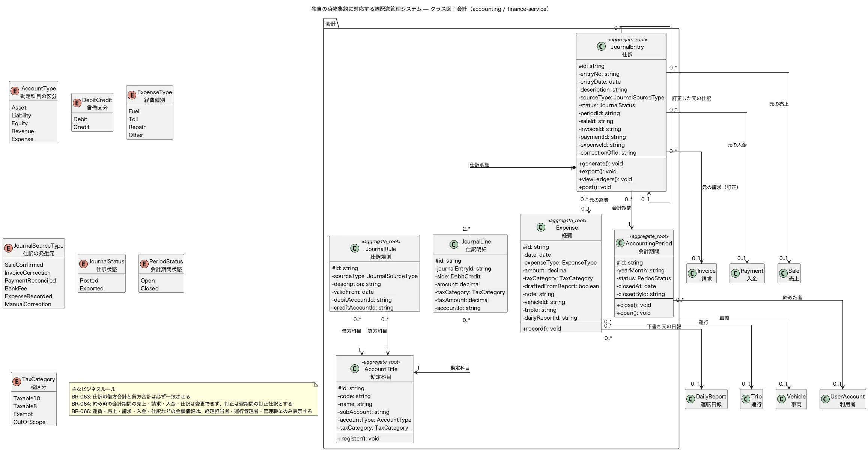Select the +generate(): void method

point(600,164)
